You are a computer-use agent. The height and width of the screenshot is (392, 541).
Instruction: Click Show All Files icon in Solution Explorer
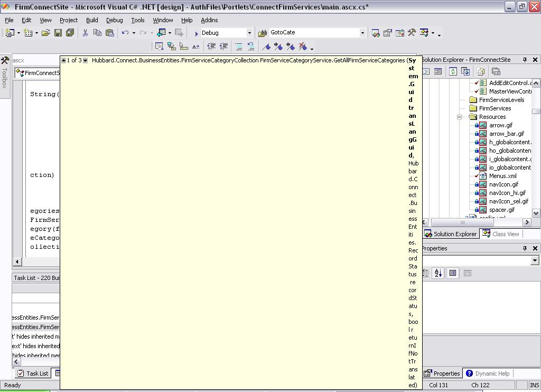pos(481,71)
